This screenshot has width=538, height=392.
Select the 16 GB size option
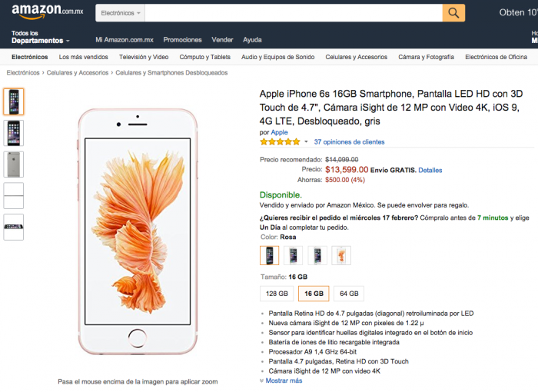pos(313,294)
